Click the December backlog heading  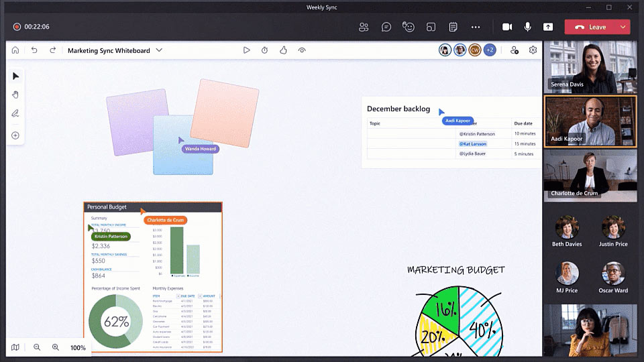pyautogui.click(x=398, y=109)
